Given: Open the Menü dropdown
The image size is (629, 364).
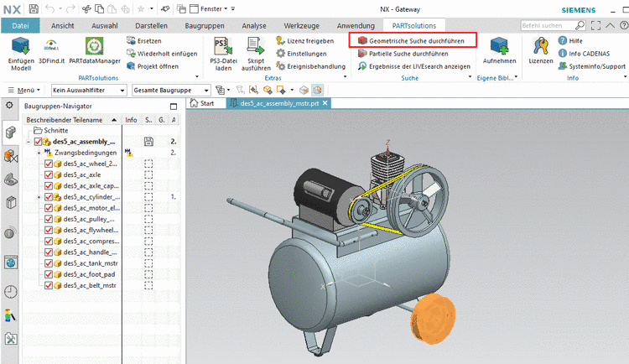Looking at the screenshot, I should point(24,90).
